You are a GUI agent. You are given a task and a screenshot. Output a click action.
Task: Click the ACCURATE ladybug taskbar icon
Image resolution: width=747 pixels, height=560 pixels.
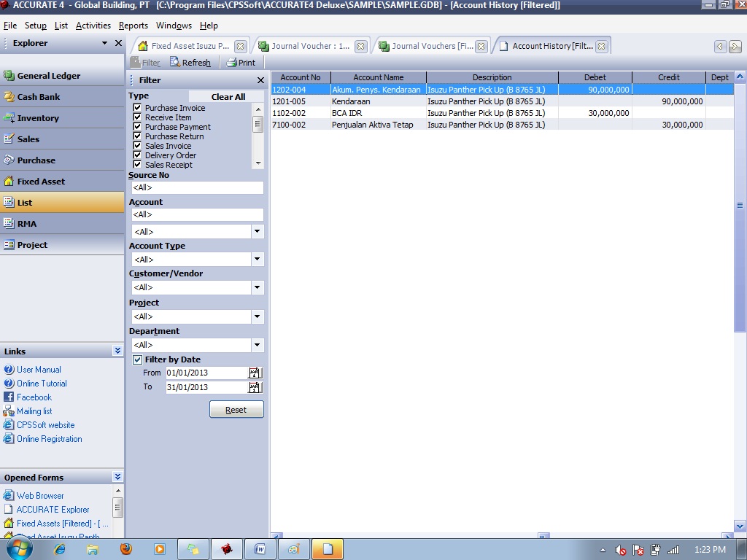point(227,550)
